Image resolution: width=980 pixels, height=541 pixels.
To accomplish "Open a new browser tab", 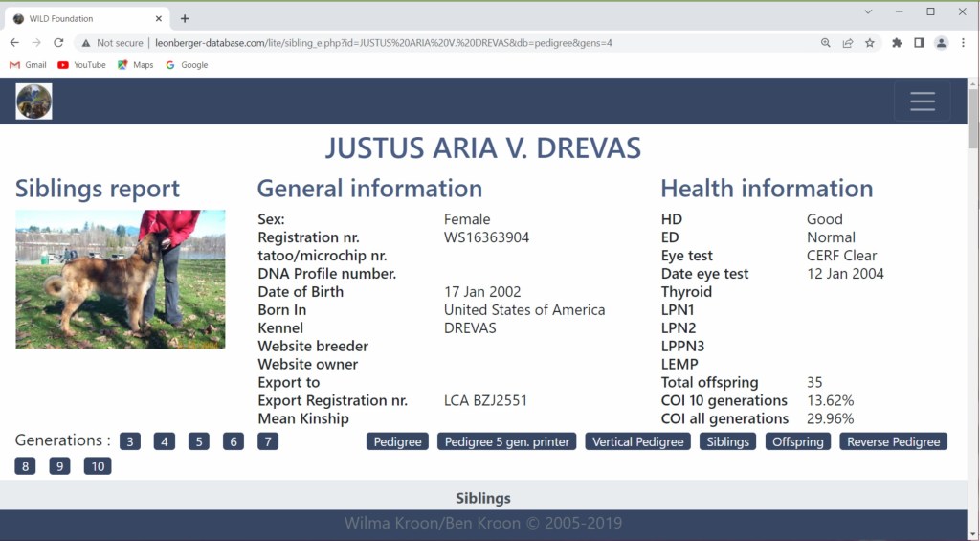I will [x=185, y=19].
